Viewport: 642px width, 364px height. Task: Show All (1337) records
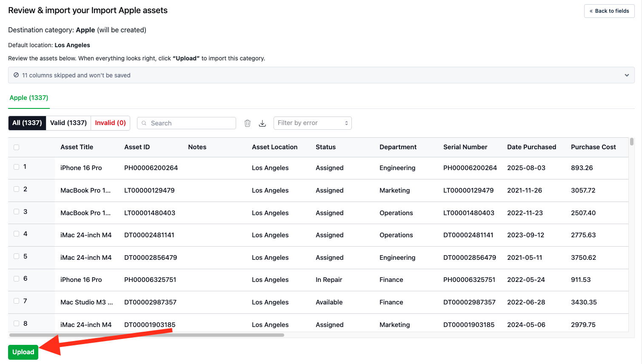(27, 123)
